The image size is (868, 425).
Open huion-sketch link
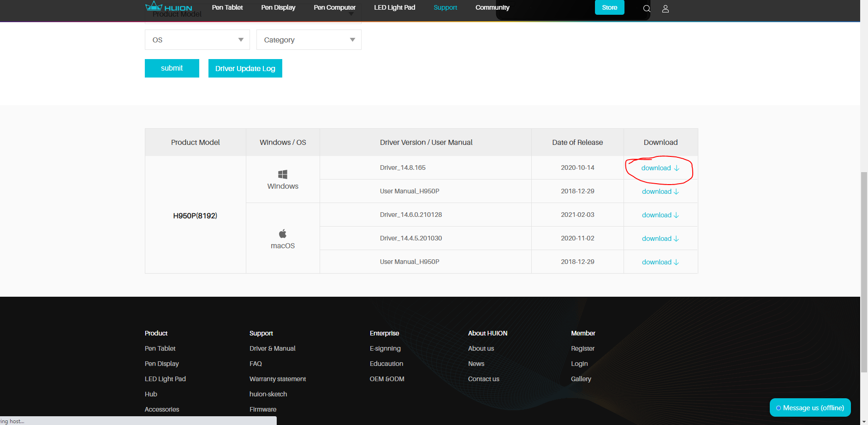tap(268, 394)
